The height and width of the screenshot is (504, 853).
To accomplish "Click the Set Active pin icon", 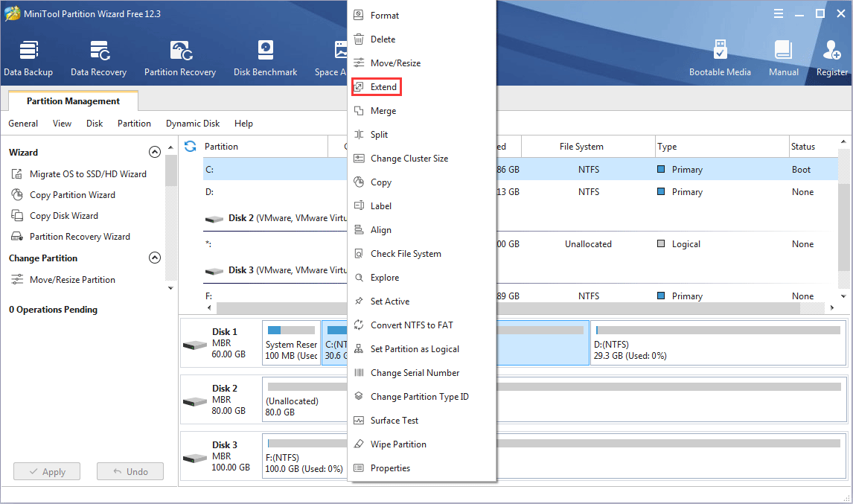I will pos(359,301).
